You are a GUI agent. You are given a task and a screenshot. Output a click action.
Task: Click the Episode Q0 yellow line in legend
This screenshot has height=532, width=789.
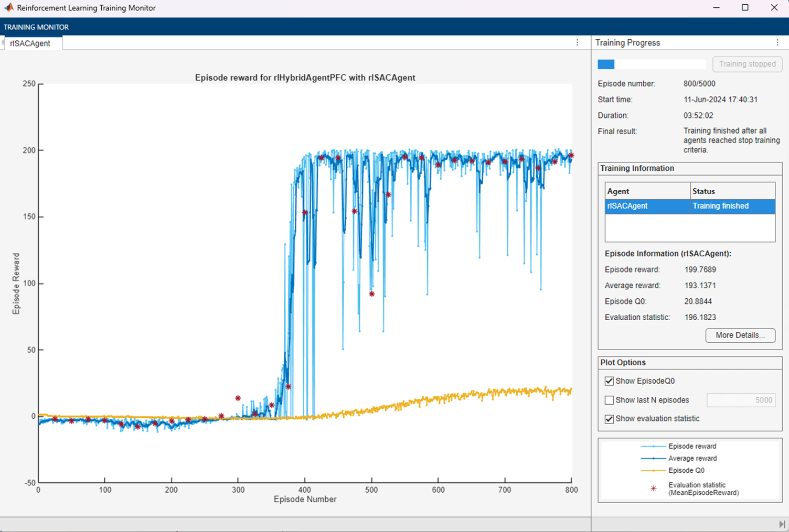[653, 471]
